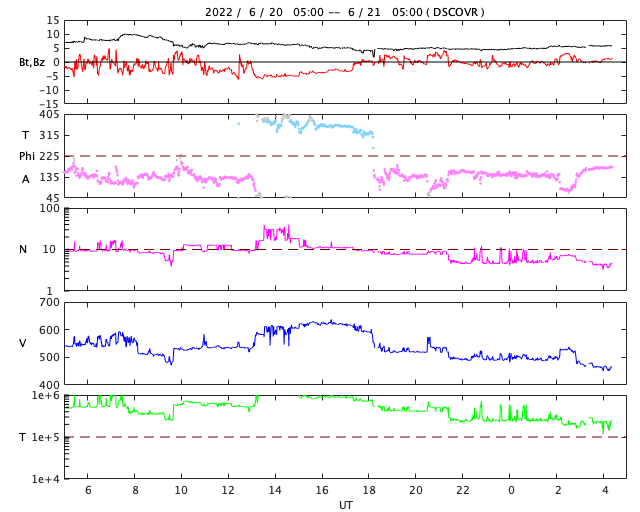
Task: Click the '700' value on velocity axis
Action: (x=49, y=303)
